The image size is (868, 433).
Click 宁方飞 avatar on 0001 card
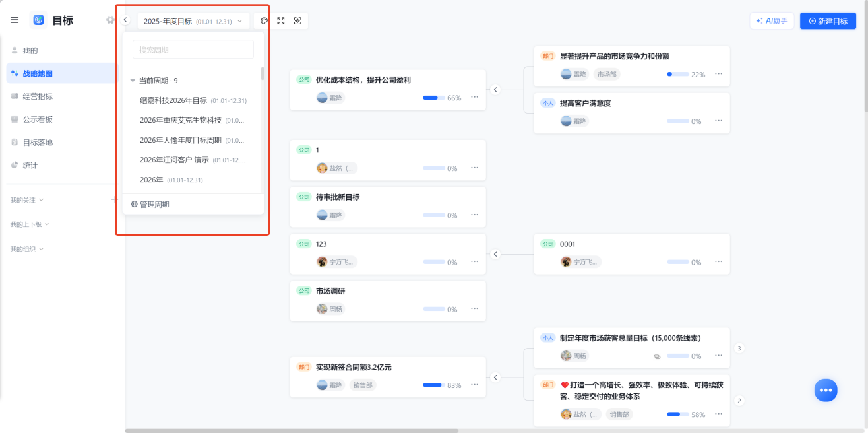pos(566,262)
